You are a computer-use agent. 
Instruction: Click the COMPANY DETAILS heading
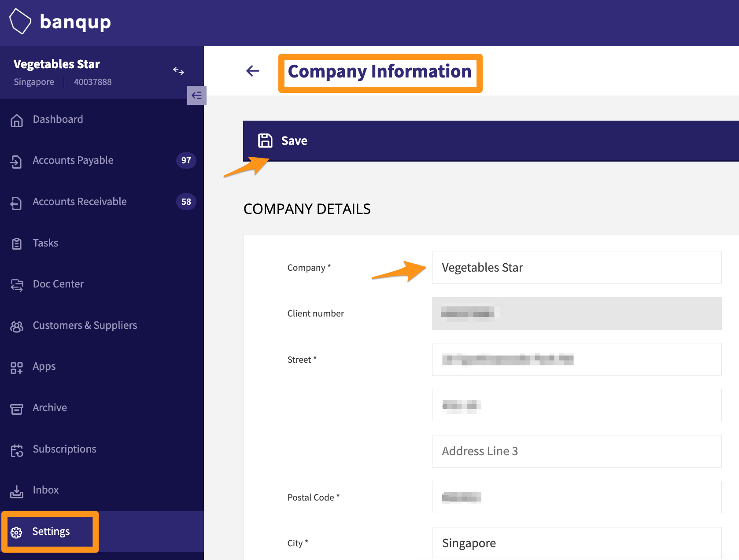[307, 209]
